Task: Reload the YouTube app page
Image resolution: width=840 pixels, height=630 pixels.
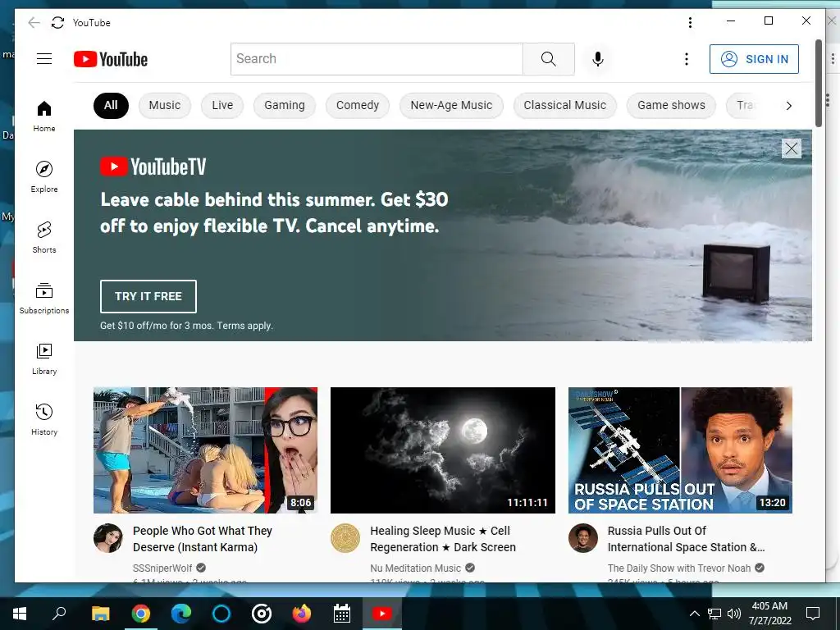Action: (57, 22)
